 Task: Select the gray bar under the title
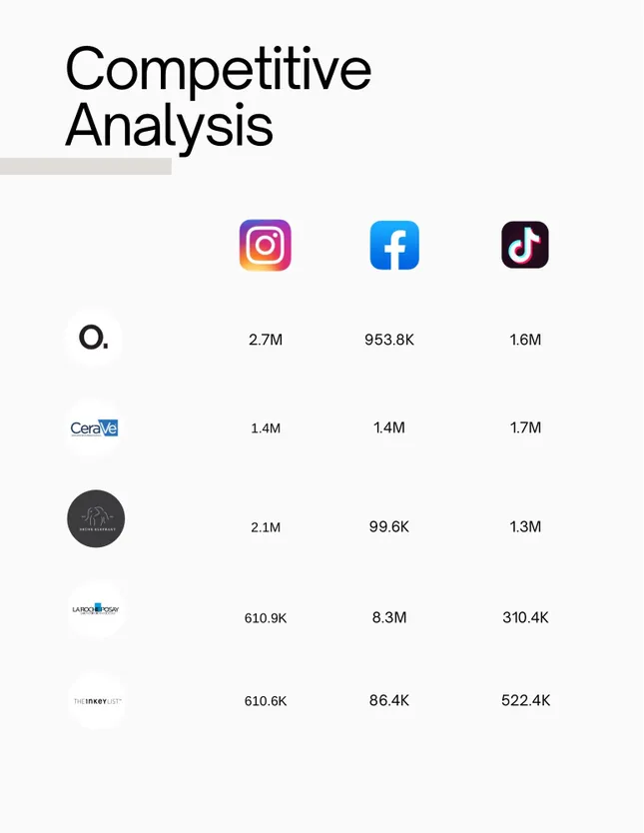click(x=86, y=166)
